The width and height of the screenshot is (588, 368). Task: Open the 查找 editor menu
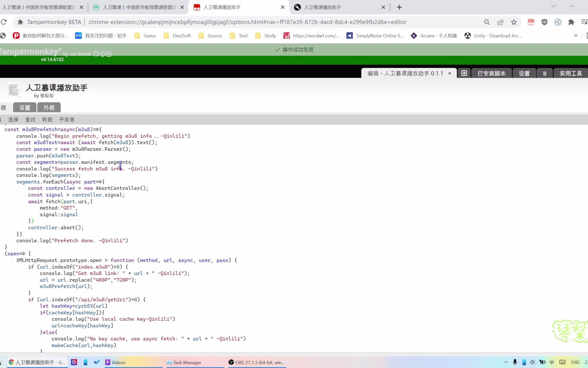click(x=30, y=119)
